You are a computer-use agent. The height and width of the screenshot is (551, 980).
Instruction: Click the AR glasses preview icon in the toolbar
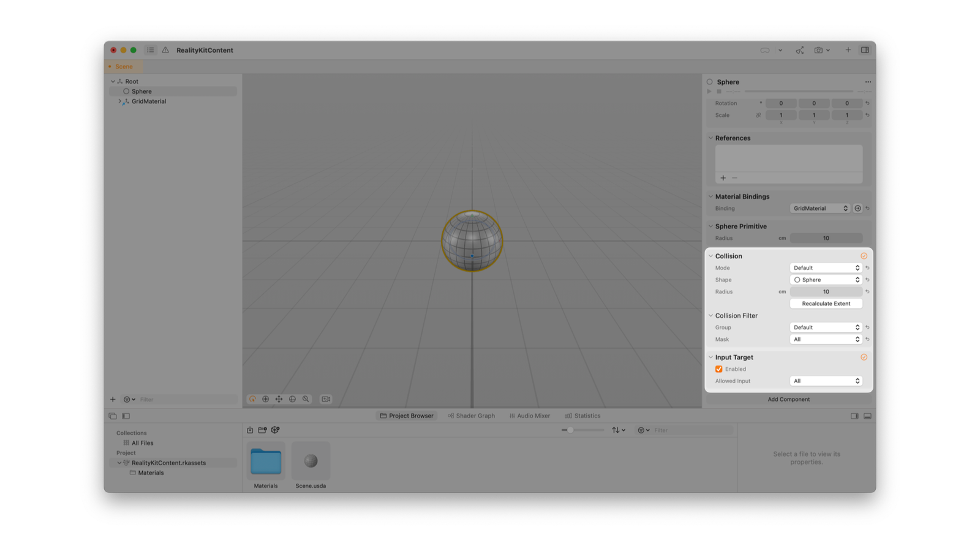coord(765,50)
